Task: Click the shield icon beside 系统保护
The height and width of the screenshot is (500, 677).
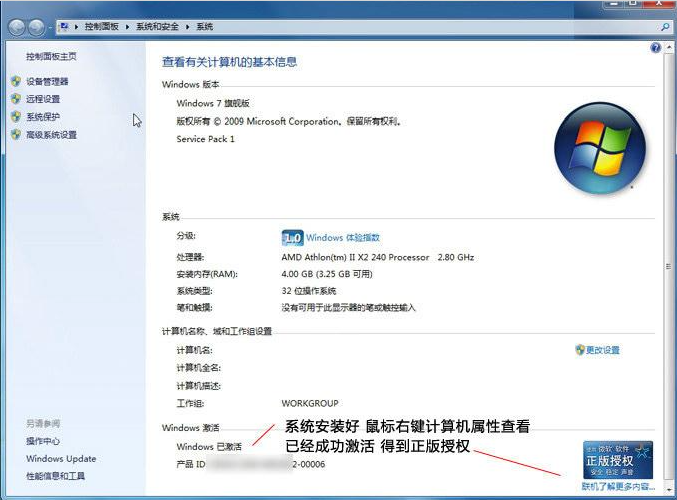Action: [15, 117]
